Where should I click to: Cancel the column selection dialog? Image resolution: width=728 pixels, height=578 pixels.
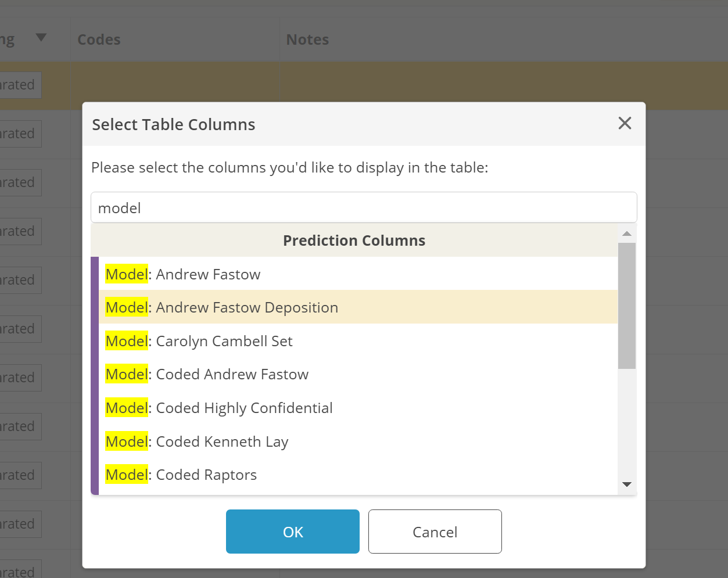[x=435, y=531]
